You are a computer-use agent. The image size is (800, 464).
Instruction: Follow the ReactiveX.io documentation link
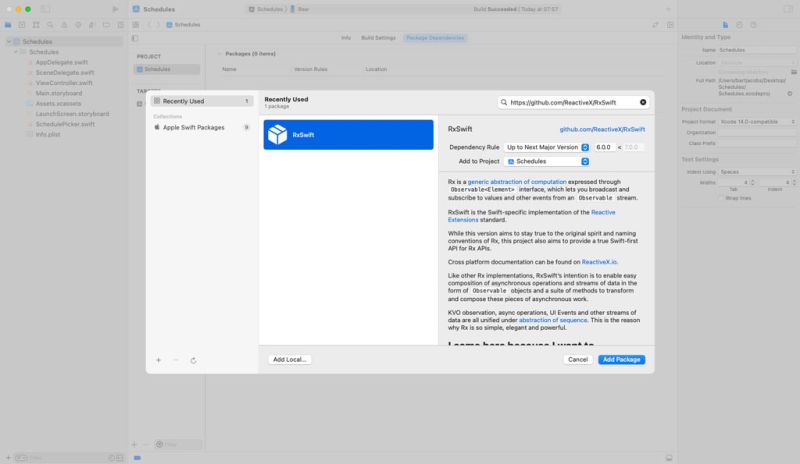pyautogui.click(x=599, y=262)
